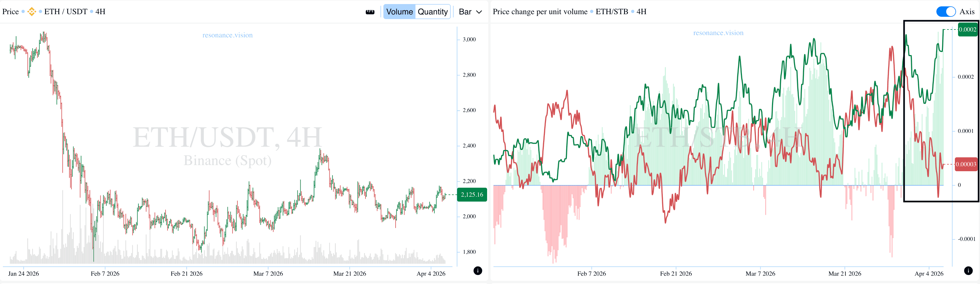Activate the ruler measurement tool
Viewport: 980px width, 284px height.
370,12
